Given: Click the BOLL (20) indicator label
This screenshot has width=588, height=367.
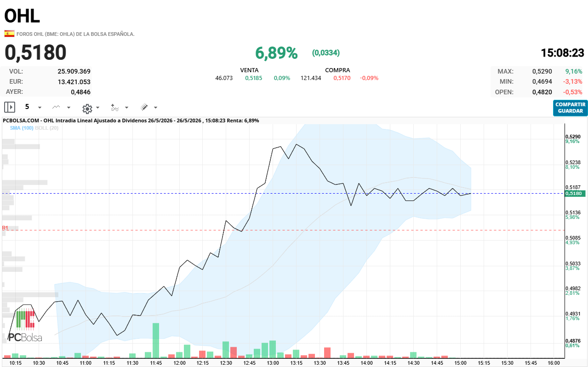Looking at the screenshot, I should point(46,128).
